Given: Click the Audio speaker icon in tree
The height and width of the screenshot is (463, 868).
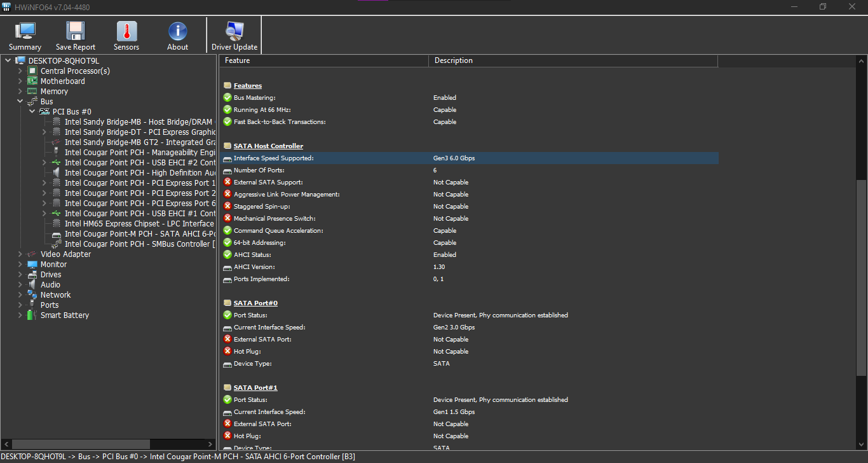Looking at the screenshot, I should click(32, 284).
